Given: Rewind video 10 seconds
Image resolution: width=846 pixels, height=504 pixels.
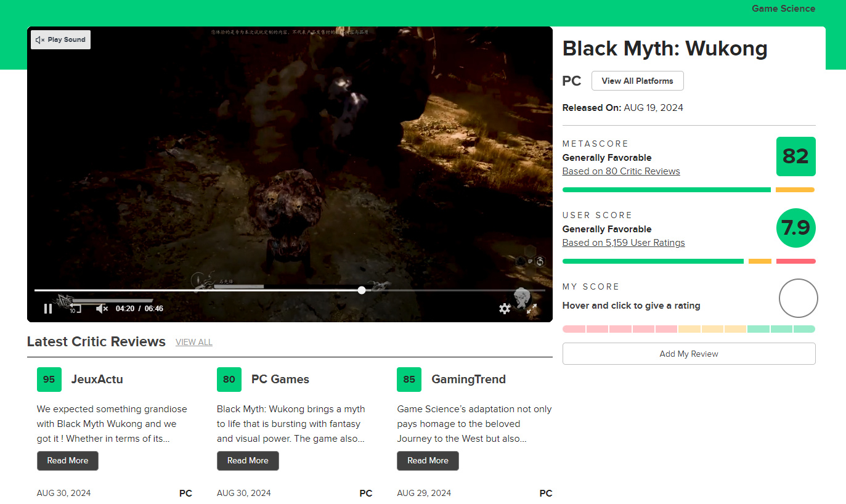Looking at the screenshot, I should click(75, 308).
